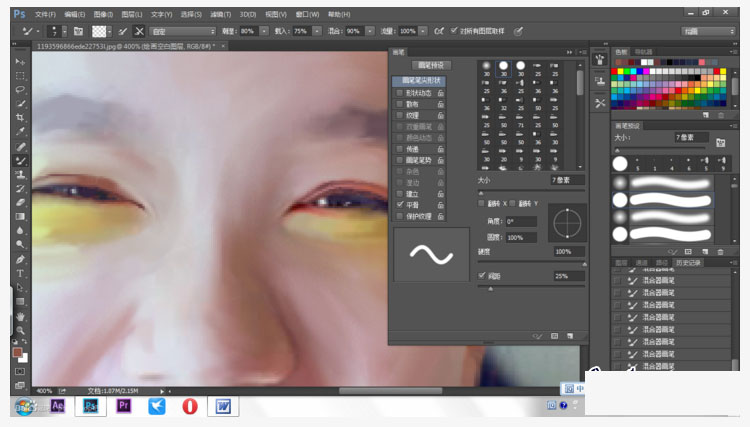Image resolution: width=750 pixels, height=427 pixels.
Task: Select the Lasso tool
Action: 20,89
